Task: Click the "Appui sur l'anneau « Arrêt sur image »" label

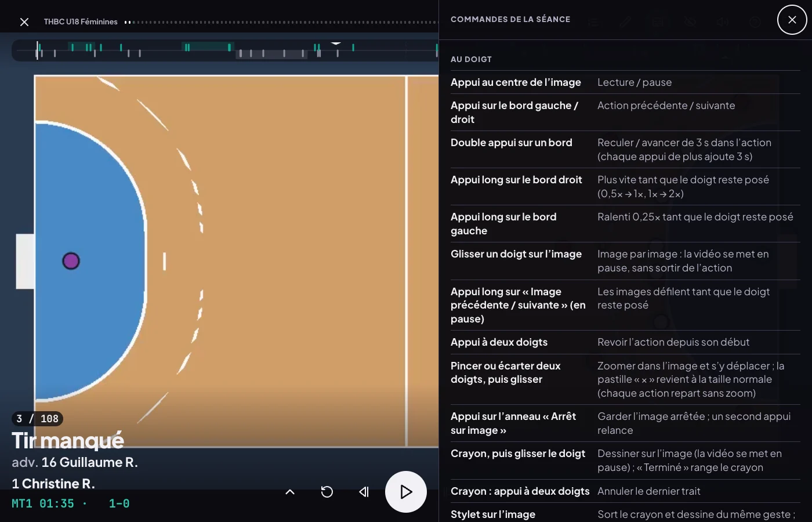Action: pos(513,423)
